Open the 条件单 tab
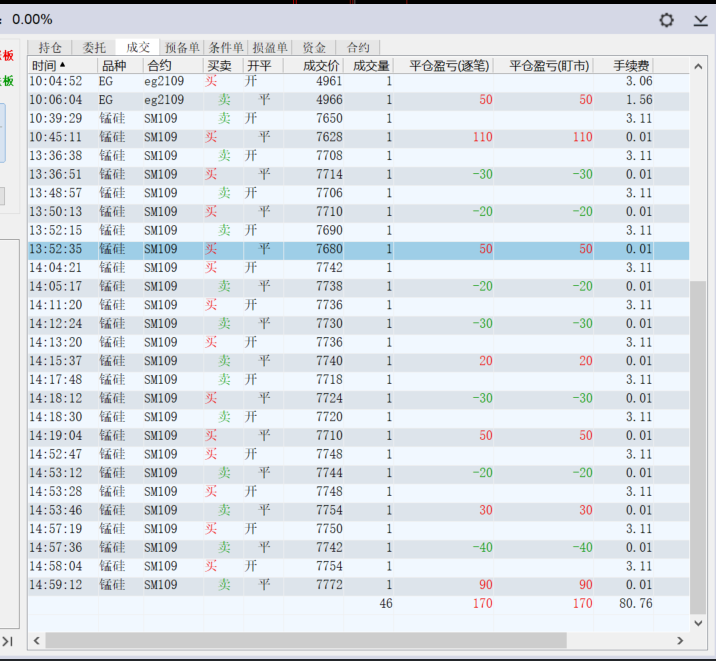The height and width of the screenshot is (661, 716). 226,47
